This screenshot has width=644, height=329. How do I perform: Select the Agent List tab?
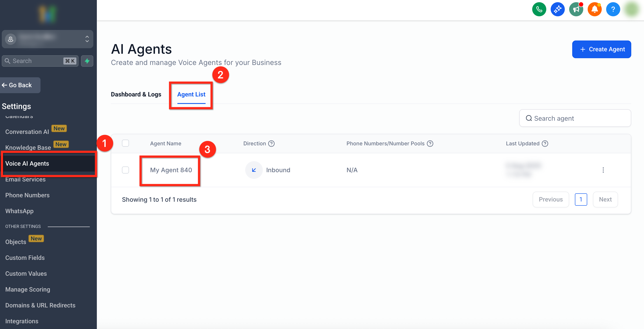[x=191, y=94]
